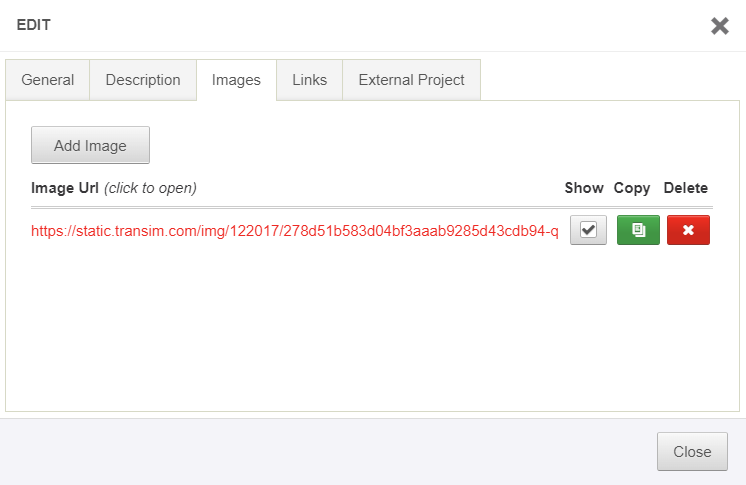
Task: Click the '(click to open)' hint text
Action: click(150, 188)
